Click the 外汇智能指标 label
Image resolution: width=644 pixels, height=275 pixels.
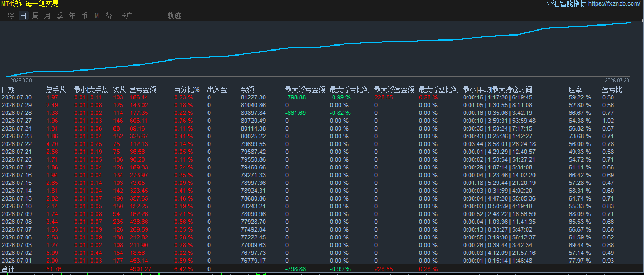pos(566,4)
